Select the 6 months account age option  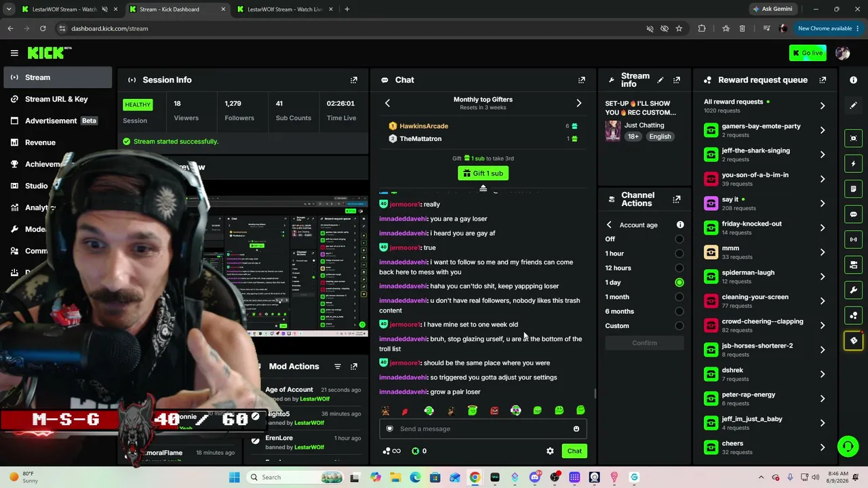pyautogui.click(x=679, y=311)
